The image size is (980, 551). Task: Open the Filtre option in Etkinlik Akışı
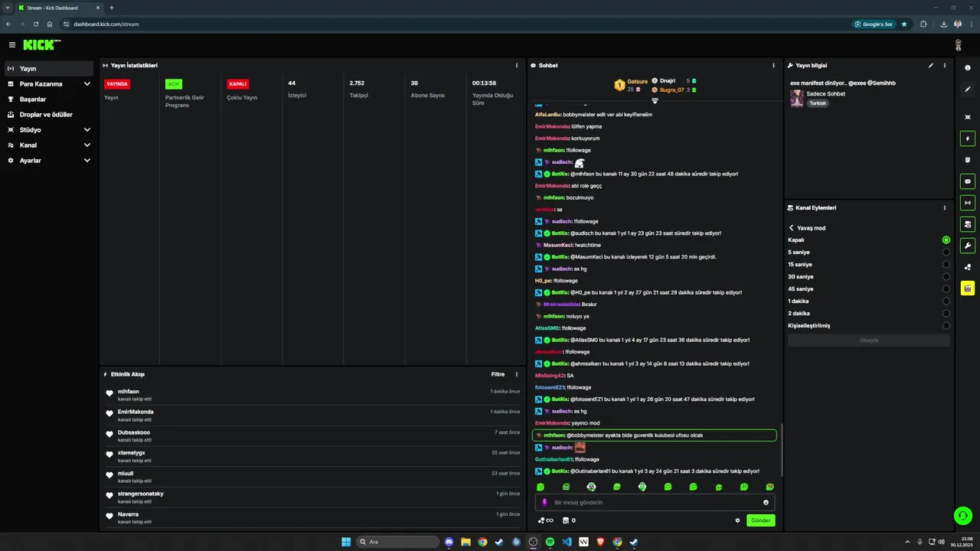(498, 375)
